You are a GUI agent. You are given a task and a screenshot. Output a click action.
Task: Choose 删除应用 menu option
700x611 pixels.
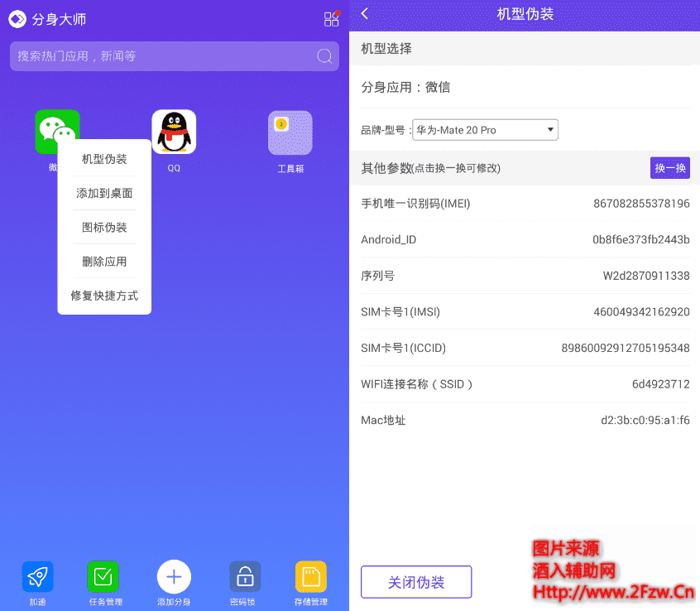pos(104,262)
